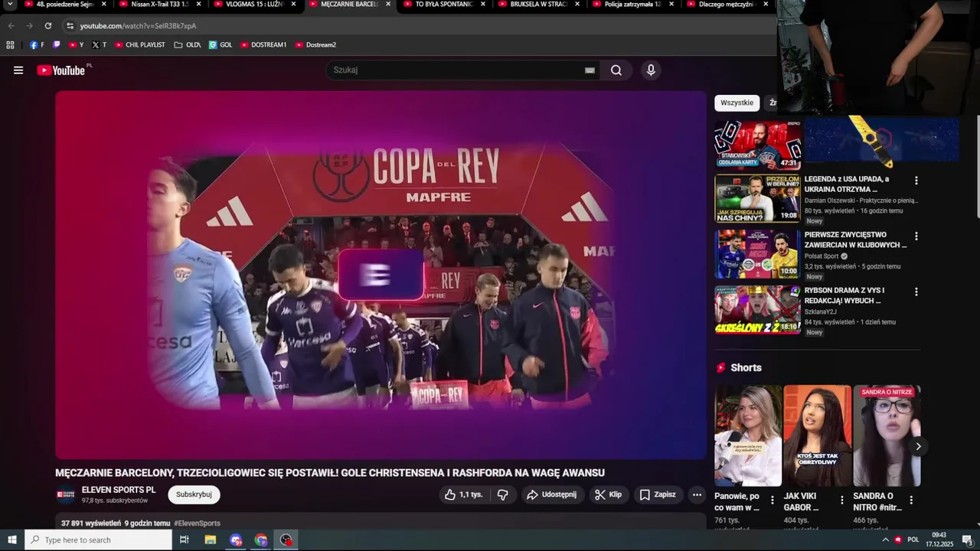This screenshot has width=980, height=551.
Task: Click the search magnifier button
Action: [x=616, y=70]
